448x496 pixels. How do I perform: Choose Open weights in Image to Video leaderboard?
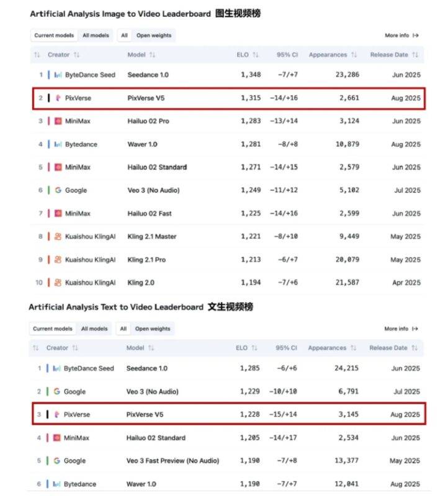point(154,35)
